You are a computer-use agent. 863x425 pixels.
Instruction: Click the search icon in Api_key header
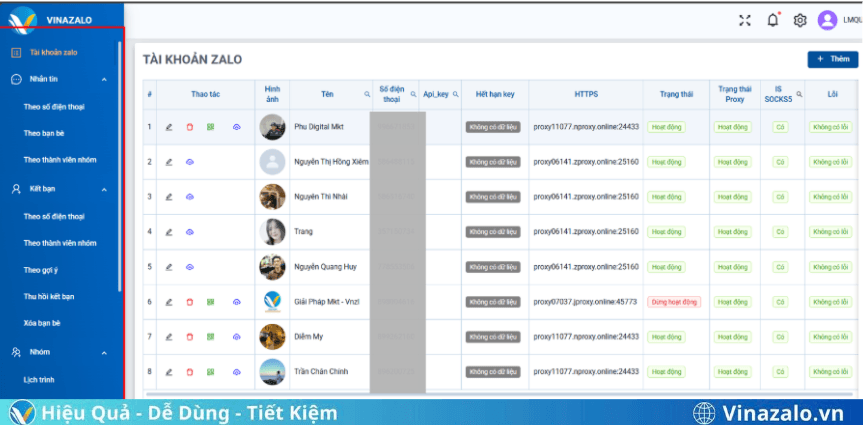[x=456, y=95]
